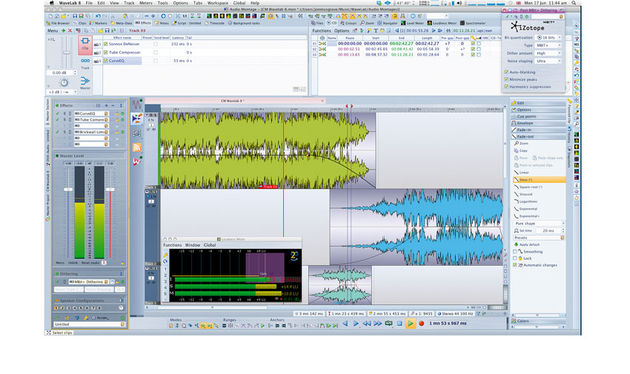Image resolution: width=630 pixels, height=374 pixels.
Task: Open the Functions menu of loudness meter
Action: pos(172,245)
